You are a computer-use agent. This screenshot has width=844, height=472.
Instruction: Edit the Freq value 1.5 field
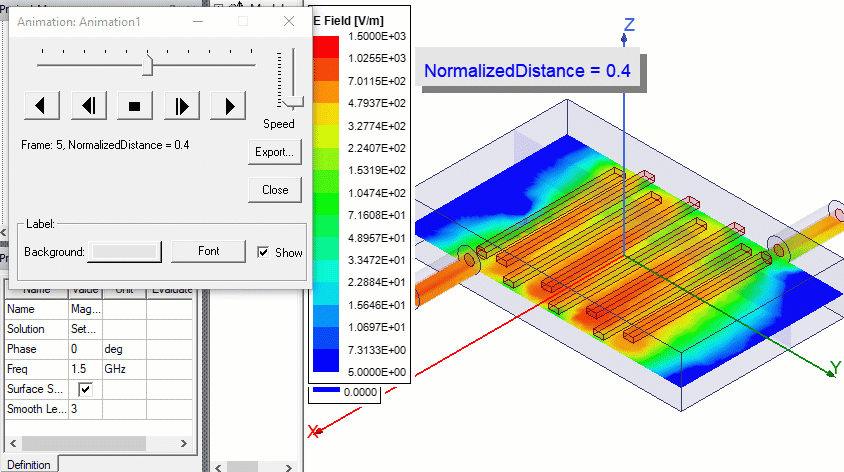coord(84,369)
